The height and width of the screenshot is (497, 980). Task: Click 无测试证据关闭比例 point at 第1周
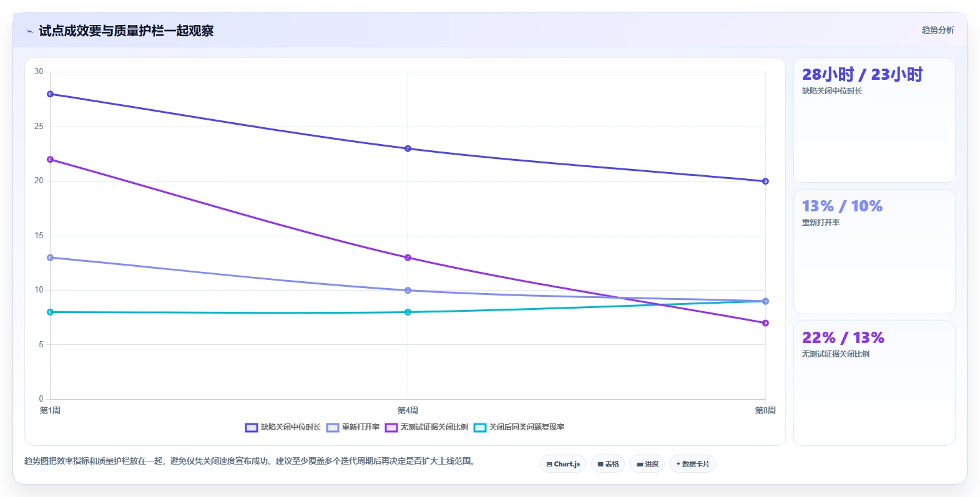[51, 160]
